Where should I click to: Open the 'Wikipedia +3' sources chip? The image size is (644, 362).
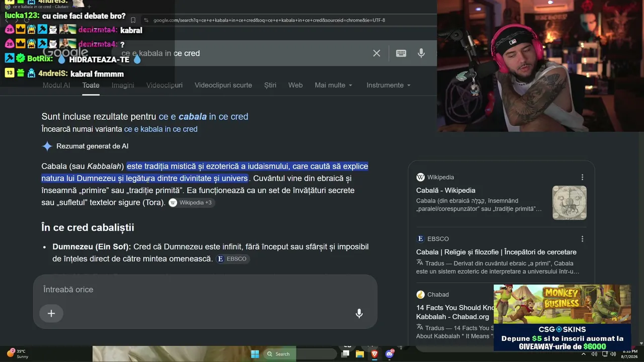click(x=192, y=203)
